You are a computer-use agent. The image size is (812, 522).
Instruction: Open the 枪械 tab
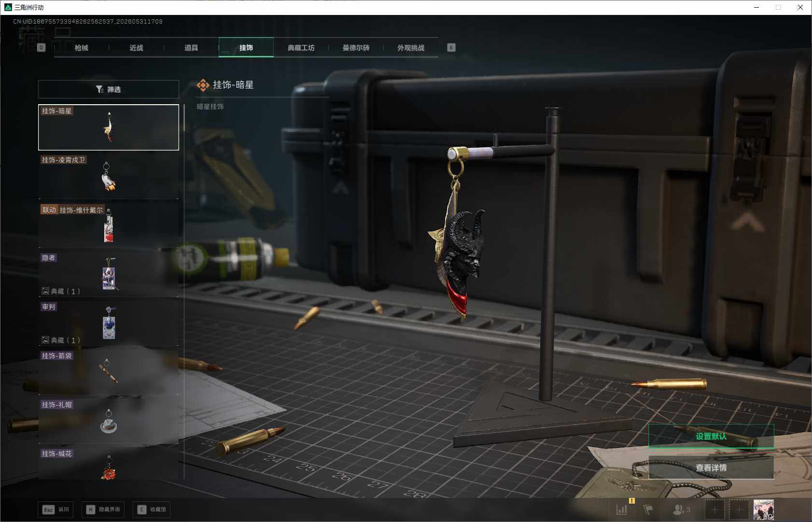pos(82,48)
